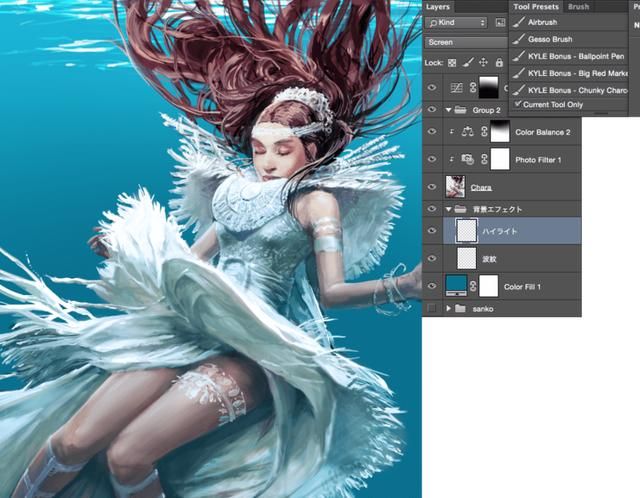Click the clipping arrow on Photo Filter 1

tap(451, 159)
